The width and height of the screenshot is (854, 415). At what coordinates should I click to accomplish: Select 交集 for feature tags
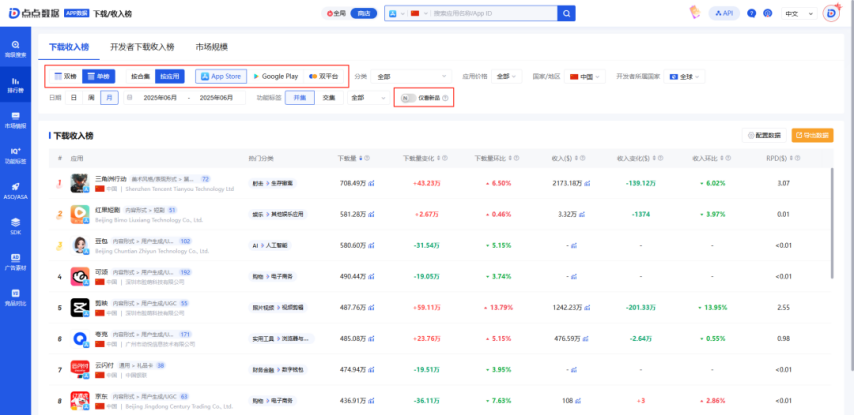pyautogui.click(x=329, y=98)
